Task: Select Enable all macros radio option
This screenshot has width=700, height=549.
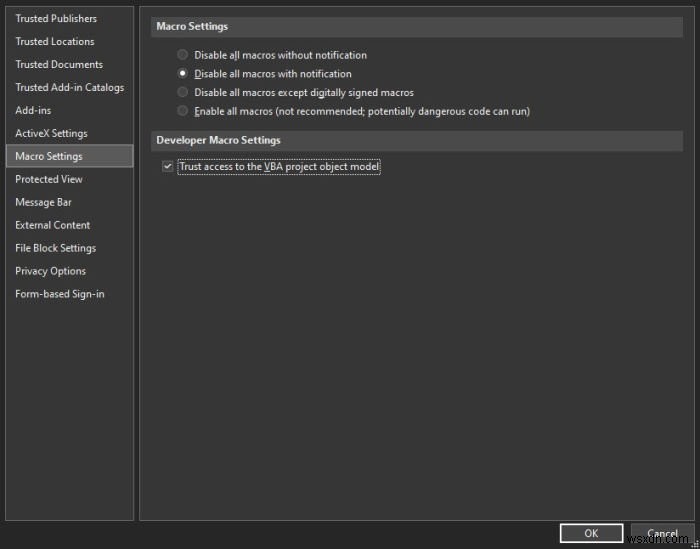Action: pos(182,111)
